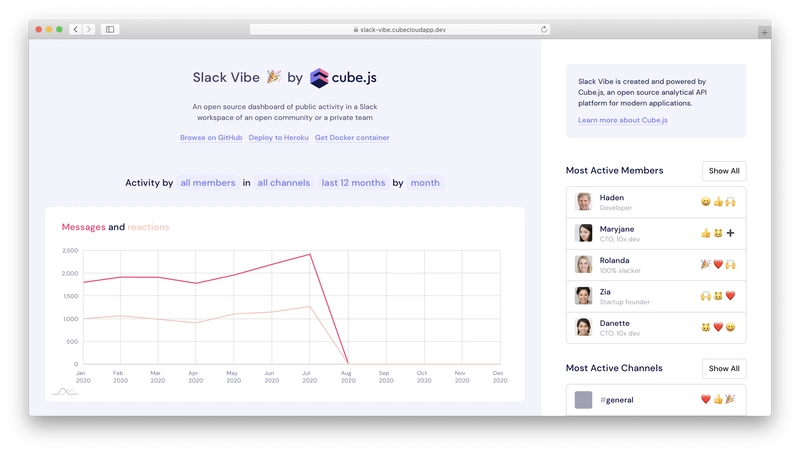Click the Get Docker container link
Viewport: 800px width, 454px height.
(352, 138)
